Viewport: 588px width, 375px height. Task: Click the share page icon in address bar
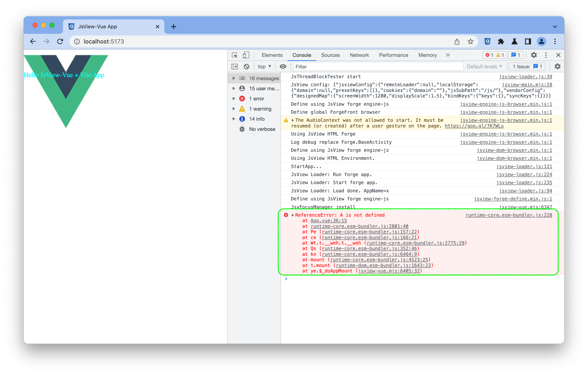tap(457, 42)
